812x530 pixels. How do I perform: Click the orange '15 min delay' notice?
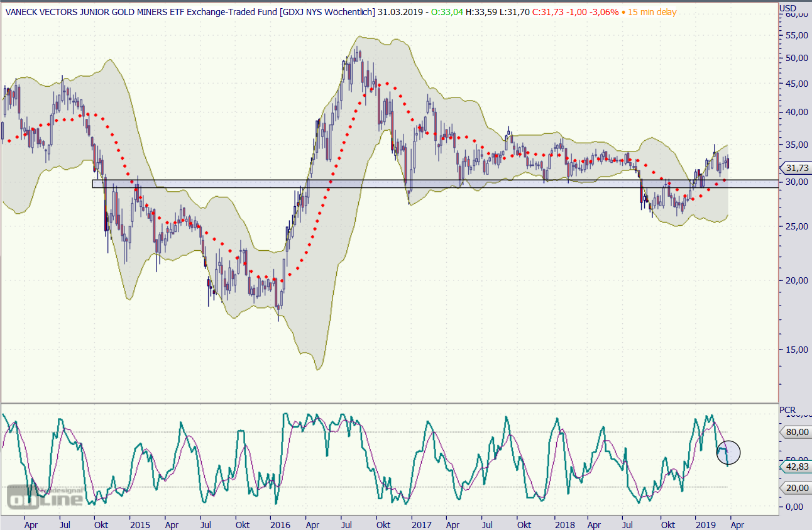coord(649,11)
